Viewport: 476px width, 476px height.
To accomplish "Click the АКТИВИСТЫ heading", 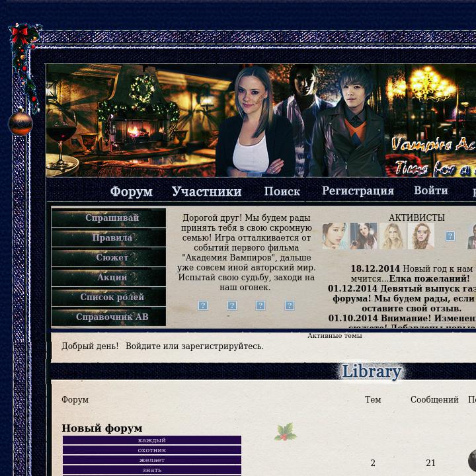I will (x=416, y=218).
